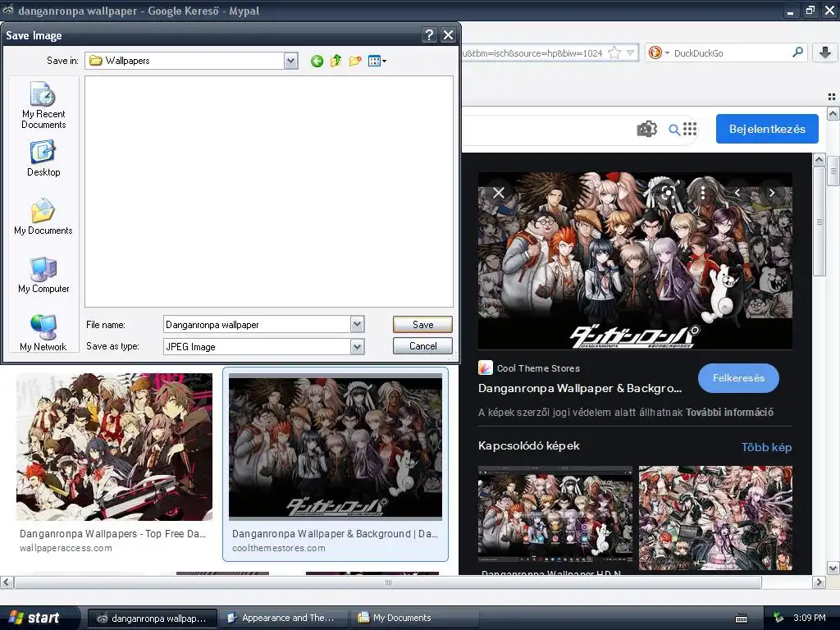Click the keyboard icon in system tray
The image size is (840, 630).
742,619
